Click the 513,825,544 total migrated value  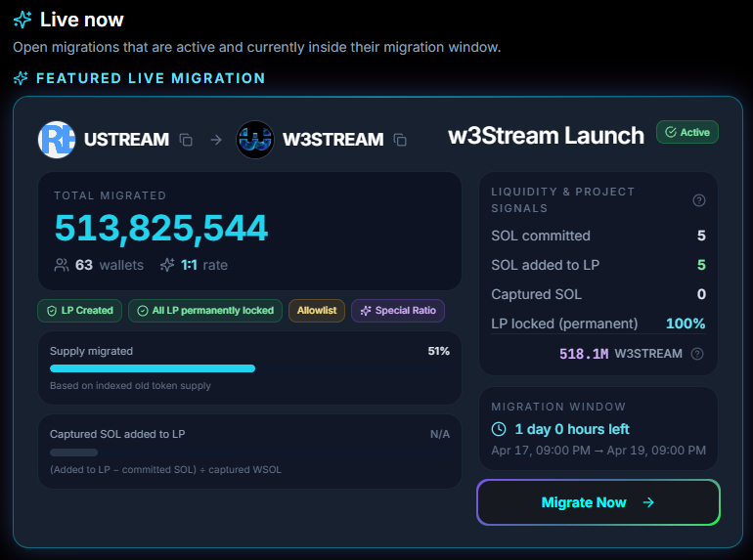(x=161, y=228)
